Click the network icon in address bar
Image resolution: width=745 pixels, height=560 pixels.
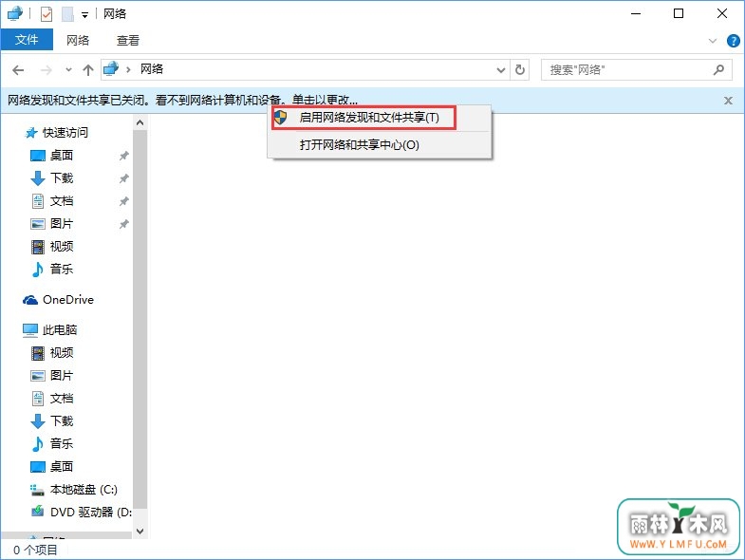[111, 69]
